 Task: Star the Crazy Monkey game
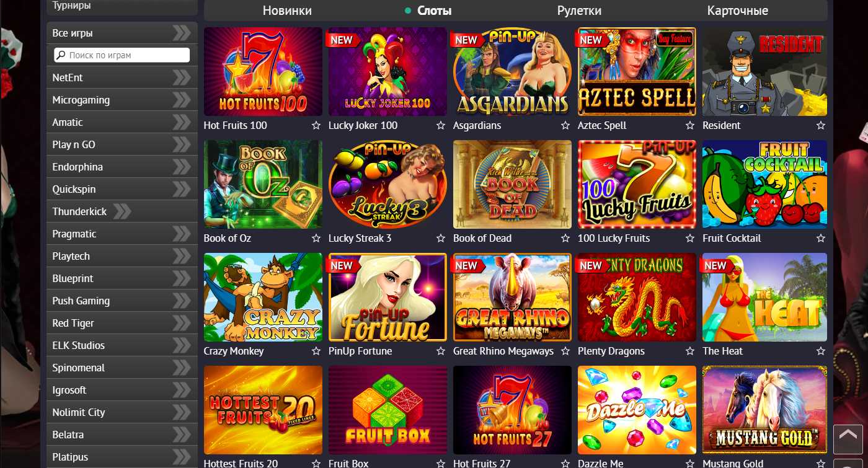coord(316,351)
